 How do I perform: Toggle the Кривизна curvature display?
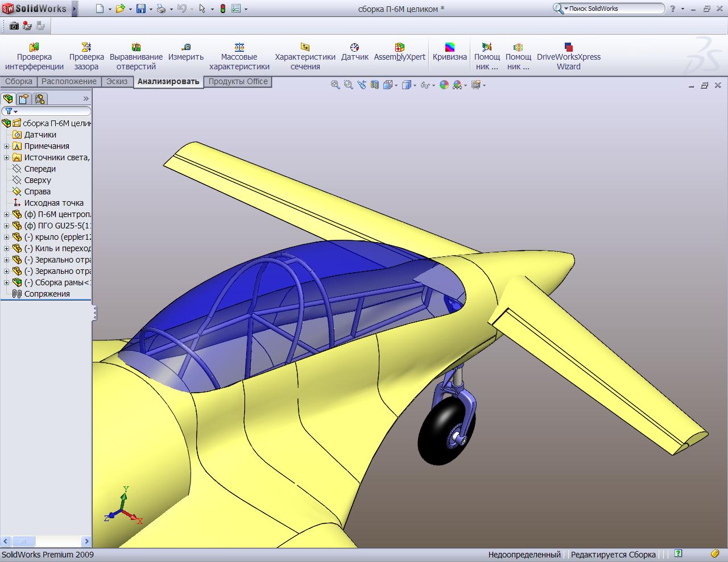pyautogui.click(x=449, y=56)
